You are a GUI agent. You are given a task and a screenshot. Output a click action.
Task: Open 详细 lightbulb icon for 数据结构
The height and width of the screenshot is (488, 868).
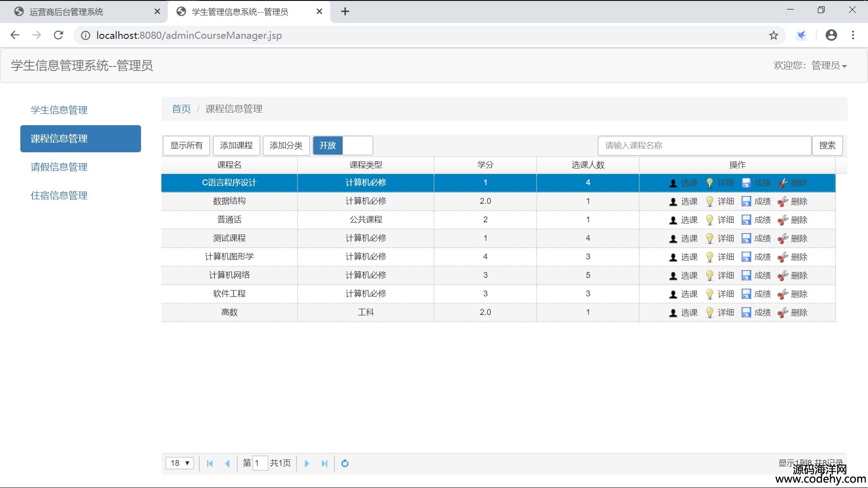(x=710, y=202)
